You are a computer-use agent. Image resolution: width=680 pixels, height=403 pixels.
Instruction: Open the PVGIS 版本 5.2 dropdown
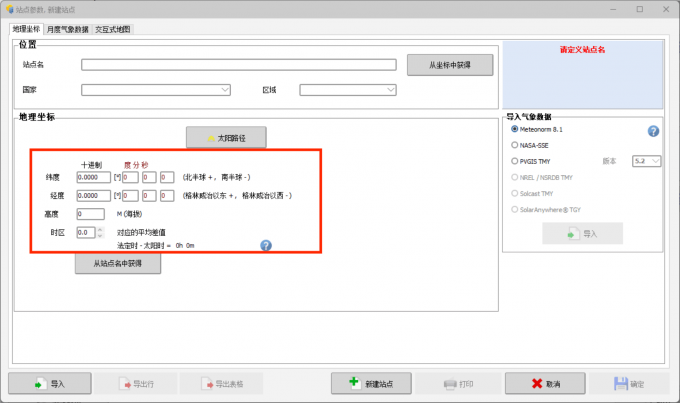click(646, 161)
